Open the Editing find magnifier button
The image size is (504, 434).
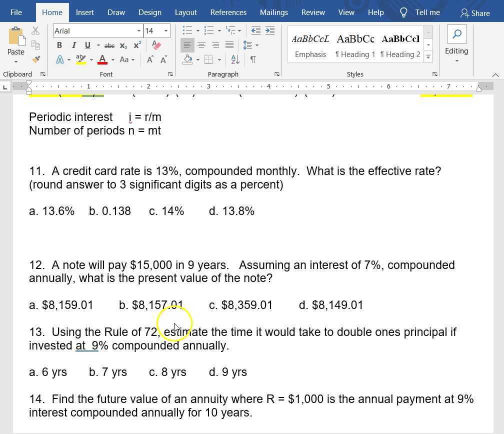coord(457,34)
